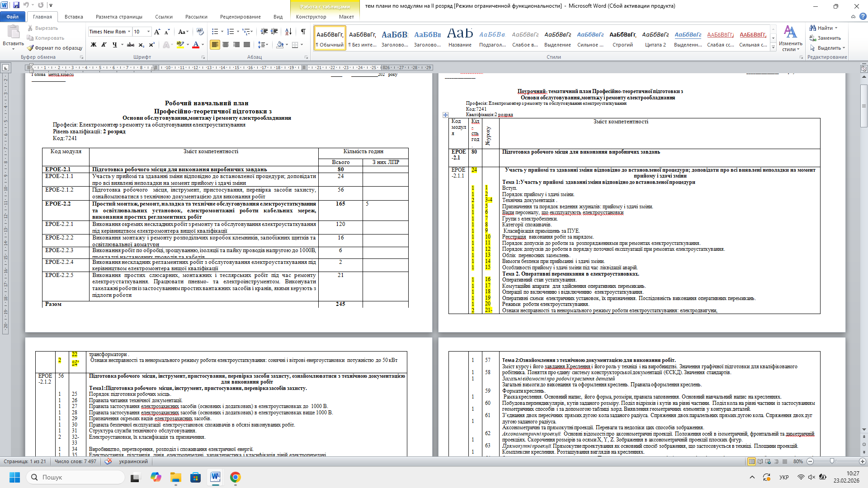Toggle bold Ж formatting
This screenshot has width=868, height=488.
94,45
